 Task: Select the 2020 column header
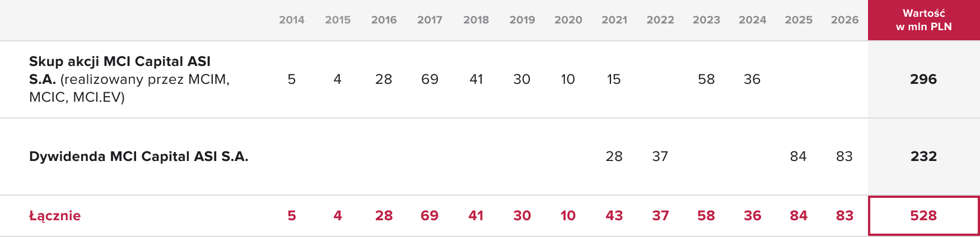(568, 20)
